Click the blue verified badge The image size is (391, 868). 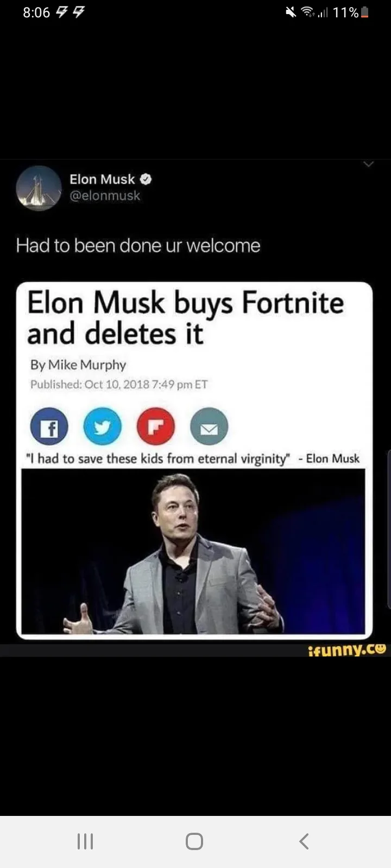click(x=146, y=179)
